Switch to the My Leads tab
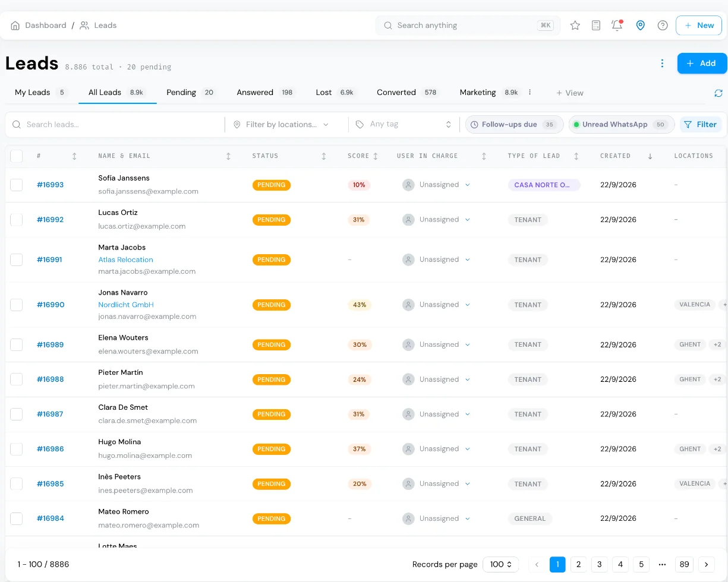 (x=41, y=93)
